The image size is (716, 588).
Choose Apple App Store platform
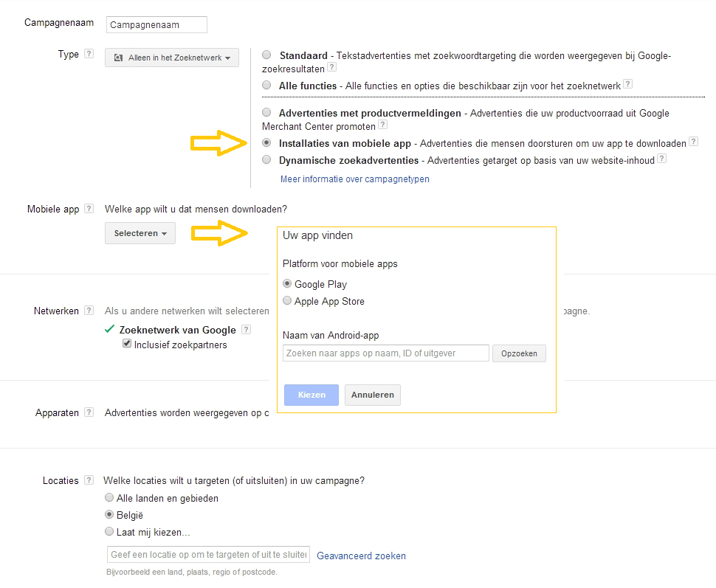tap(287, 300)
